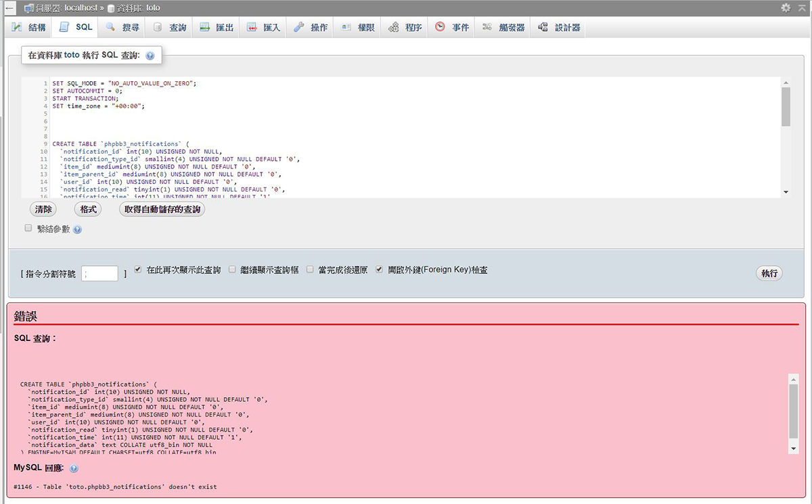The width and height of the screenshot is (812, 504).
Task: Switch to the 結構 tab
Action: click(29, 28)
